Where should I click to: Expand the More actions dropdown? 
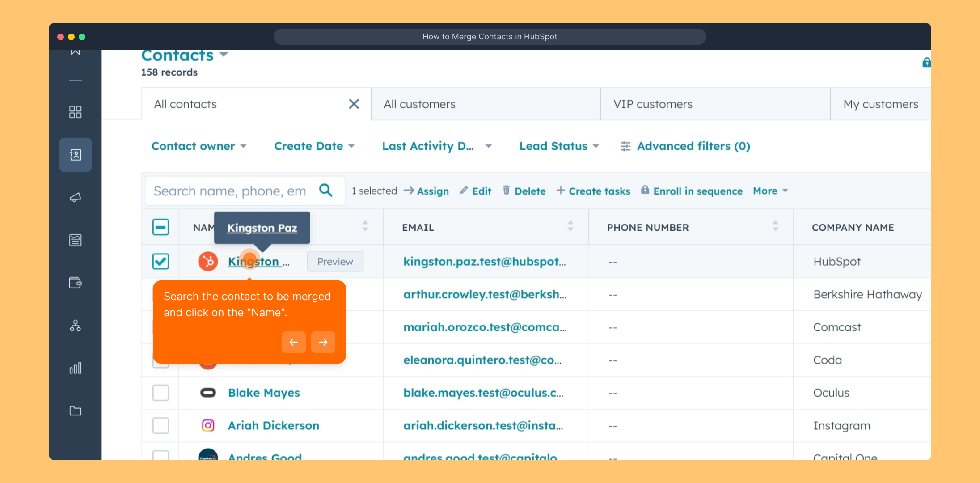pos(770,191)
